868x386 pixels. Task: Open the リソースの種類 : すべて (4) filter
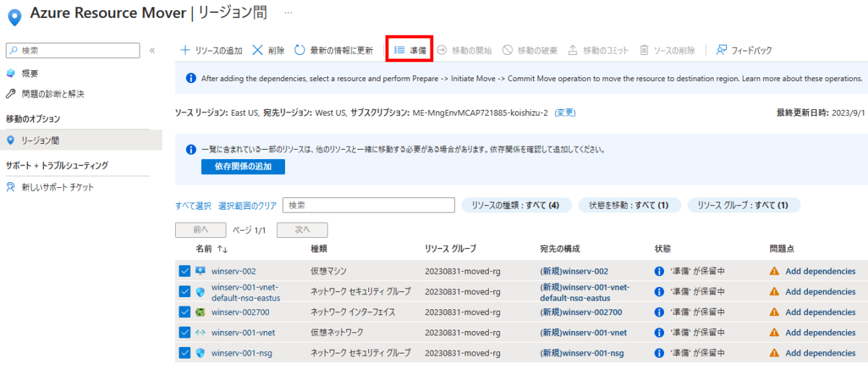point(516,205)
